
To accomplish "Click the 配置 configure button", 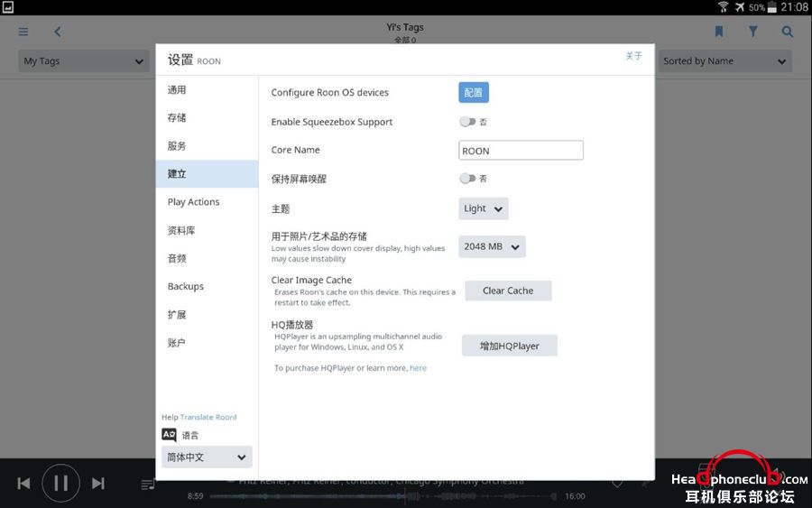I will point(474,93).
